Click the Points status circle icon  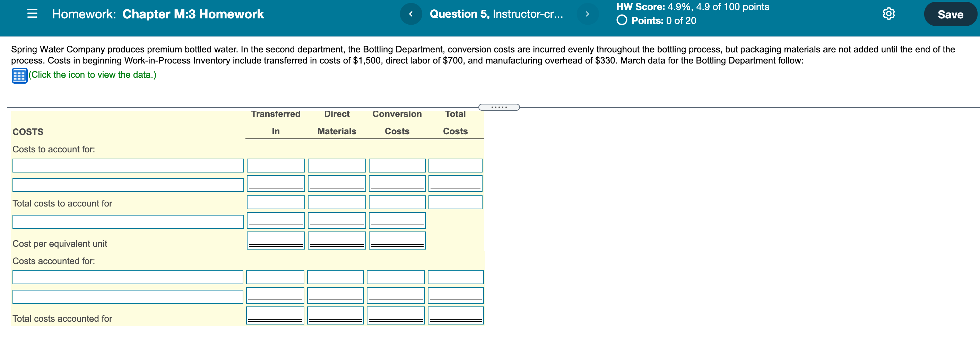pos(622,20)
